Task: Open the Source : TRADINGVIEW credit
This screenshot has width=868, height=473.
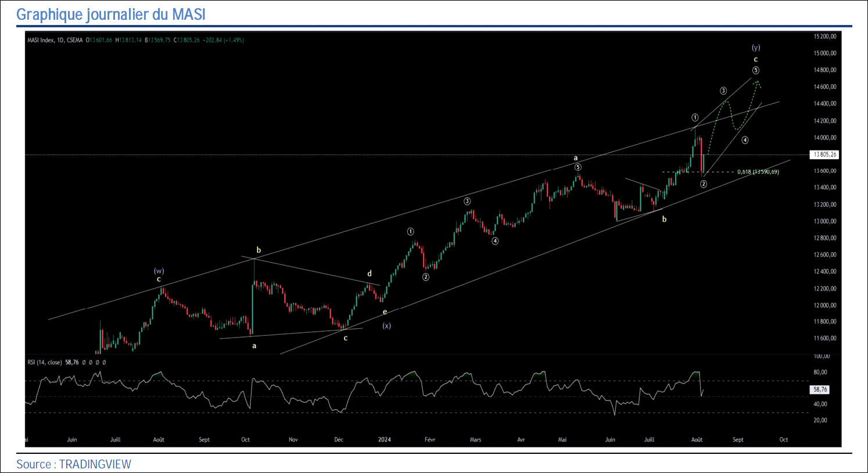Action: click(74, 464)
